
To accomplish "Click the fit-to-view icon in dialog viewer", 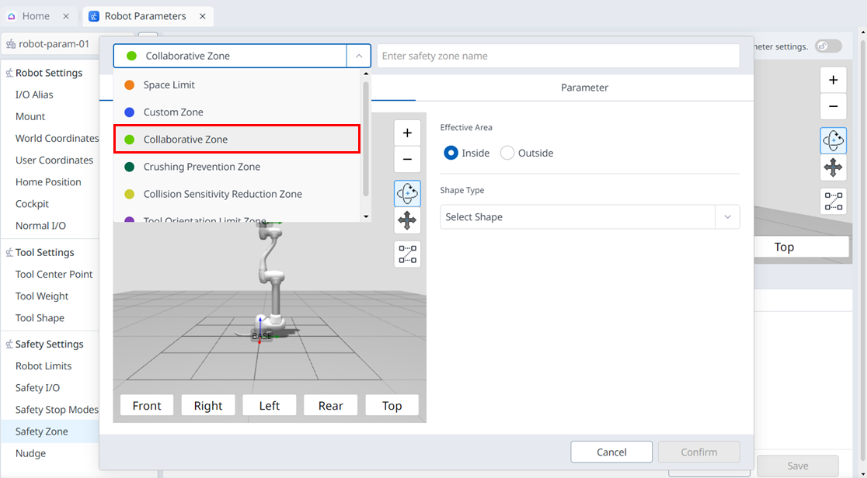I will 407,255.
